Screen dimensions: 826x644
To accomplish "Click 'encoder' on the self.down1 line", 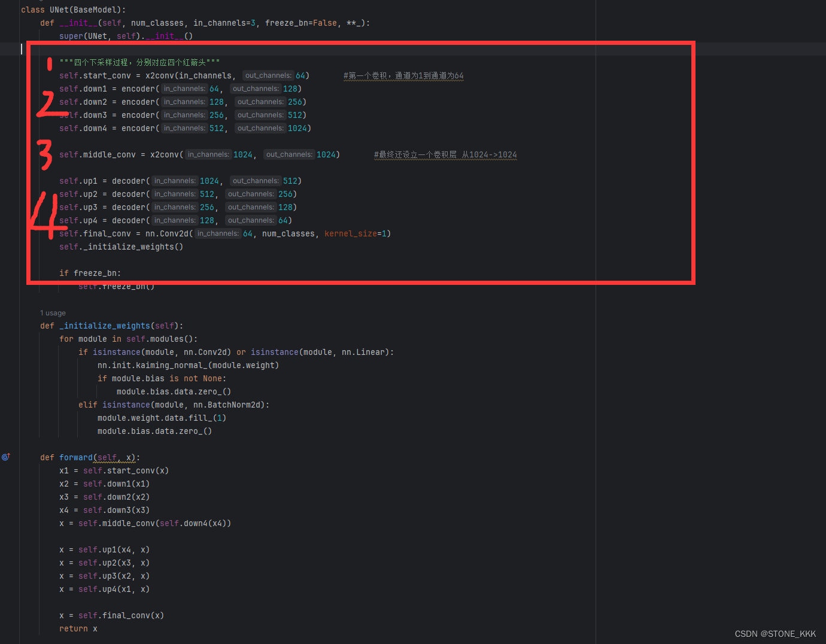I will pyautogui.click(x=138, y=89).
